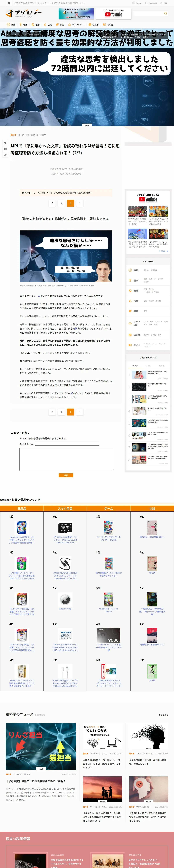Click inside the comment text area
Viewport: 174px width, 868px height.
66,459
